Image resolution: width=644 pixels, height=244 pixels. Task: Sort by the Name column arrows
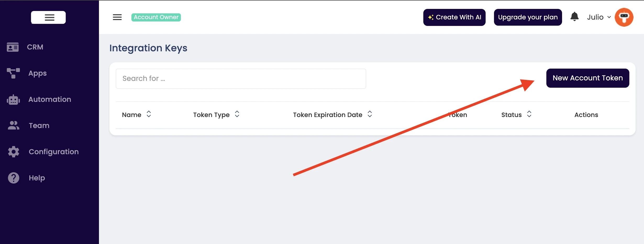point(149,114)
